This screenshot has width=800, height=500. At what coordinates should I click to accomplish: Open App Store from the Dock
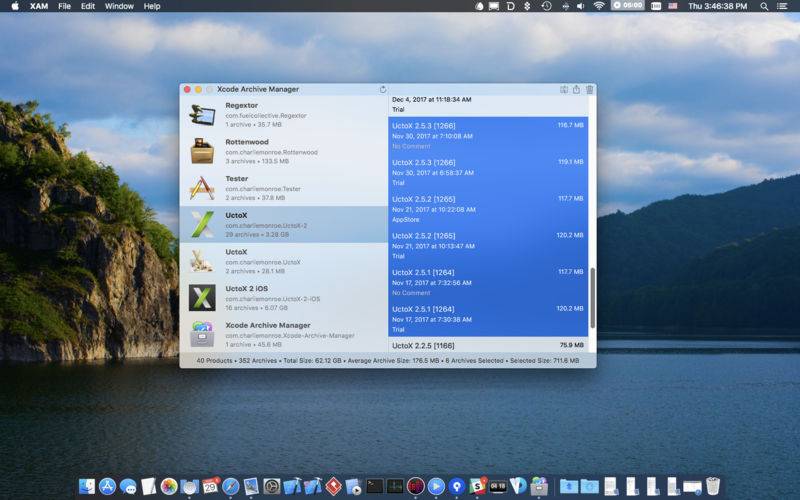click(107, 486)
